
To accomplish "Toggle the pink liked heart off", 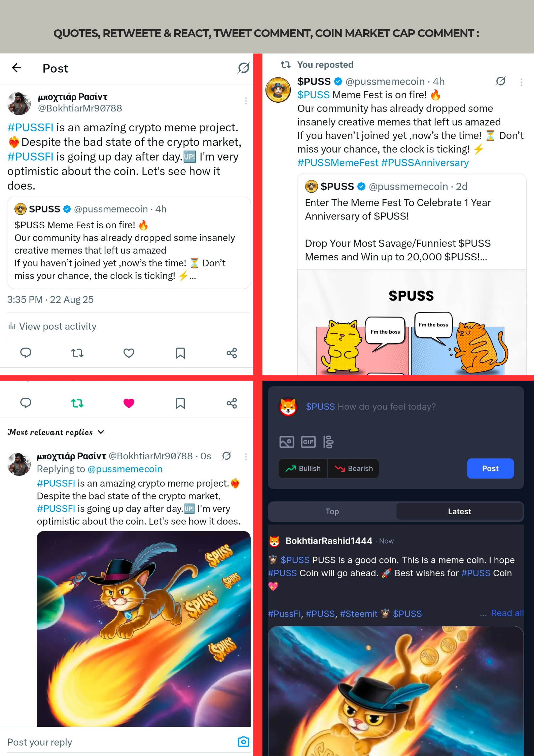I will [x=129, y=403].
